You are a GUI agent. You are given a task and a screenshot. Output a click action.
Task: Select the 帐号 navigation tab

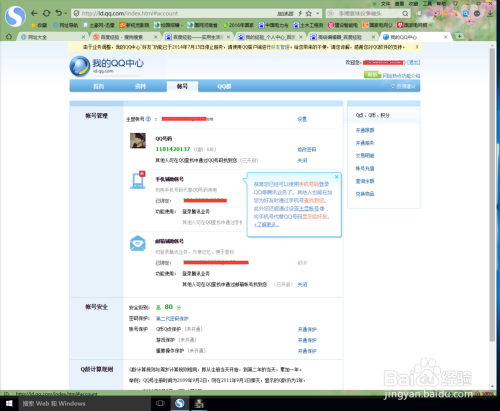(182, 86)
